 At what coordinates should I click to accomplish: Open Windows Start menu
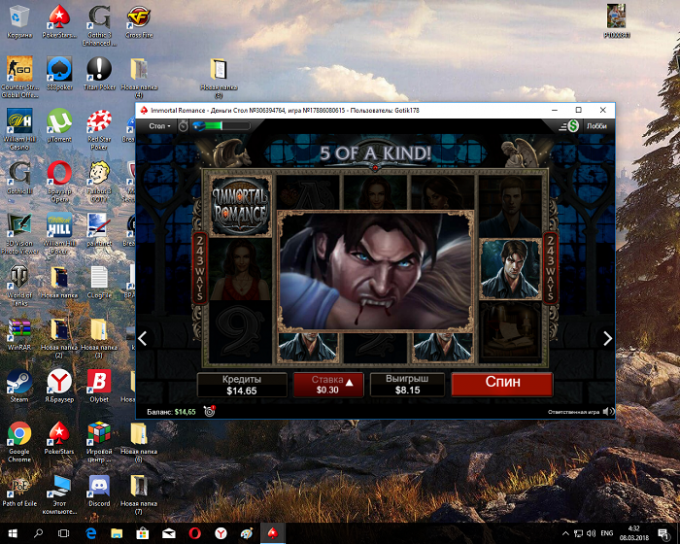(12, 533)
